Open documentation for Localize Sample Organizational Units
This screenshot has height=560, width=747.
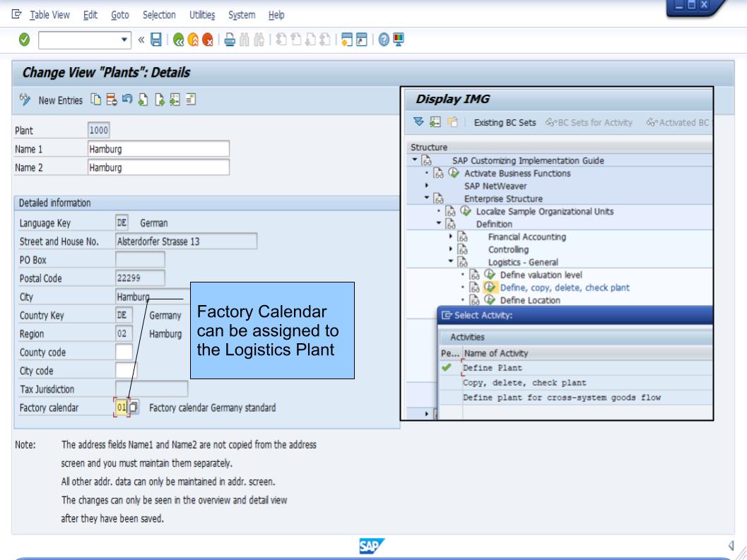(x=451, y=211)
